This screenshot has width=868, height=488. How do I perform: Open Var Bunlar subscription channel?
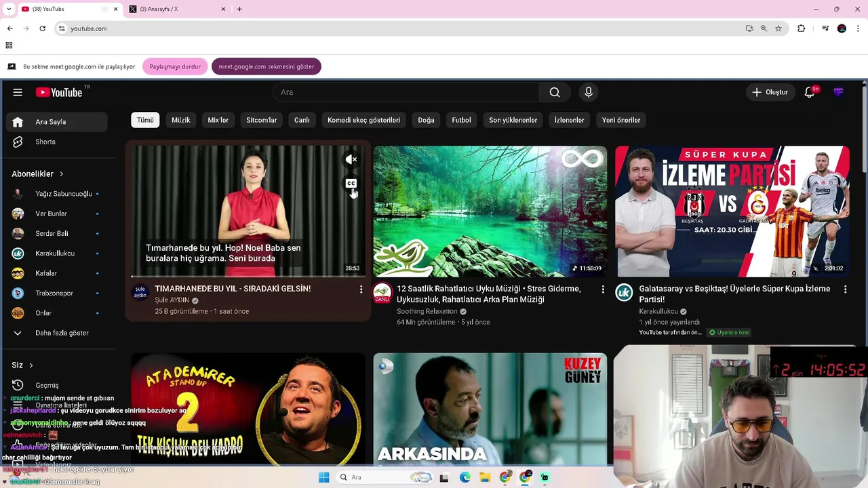[x=57, y=213]
